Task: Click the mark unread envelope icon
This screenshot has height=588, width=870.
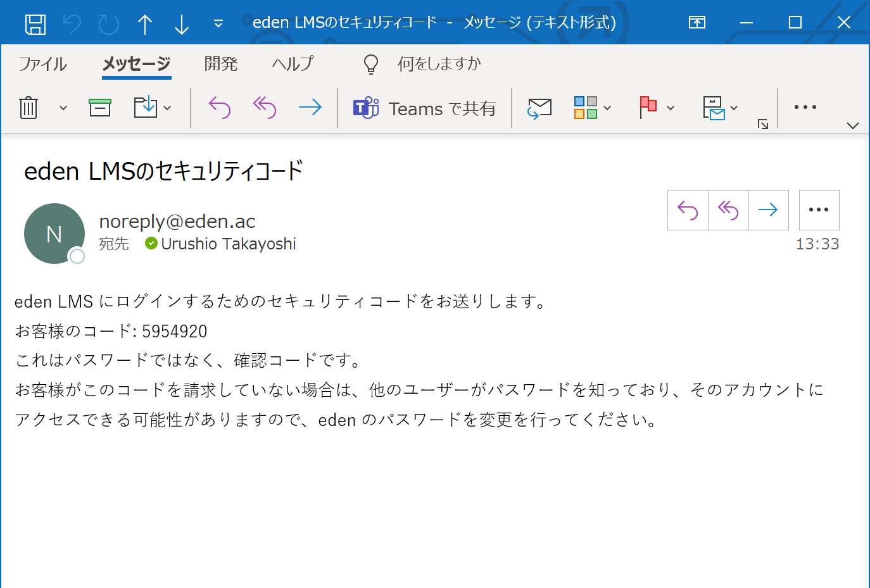Action: [x=539, y=108]
